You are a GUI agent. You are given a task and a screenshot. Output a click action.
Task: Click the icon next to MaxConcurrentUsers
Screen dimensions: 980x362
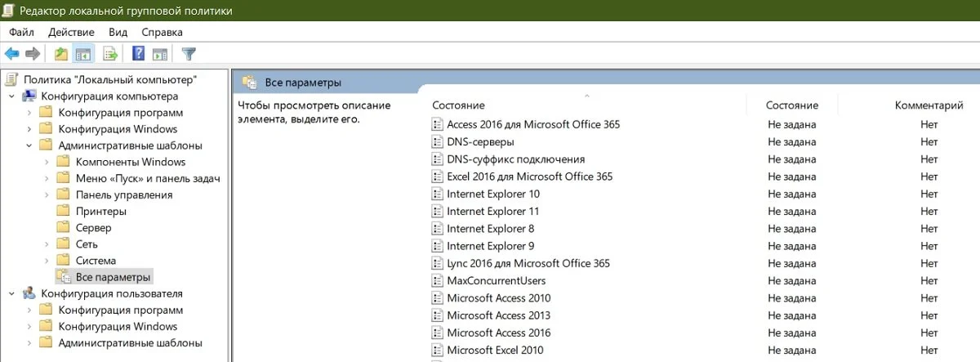click(x=436, y=281)
